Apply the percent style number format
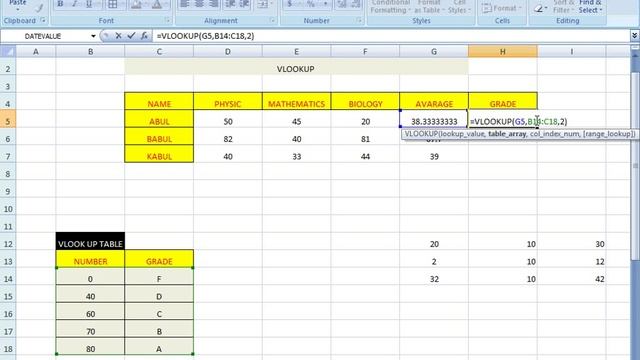Image resolution: width=640 pixels, height=360 pixels. click(x=311, y=4)
